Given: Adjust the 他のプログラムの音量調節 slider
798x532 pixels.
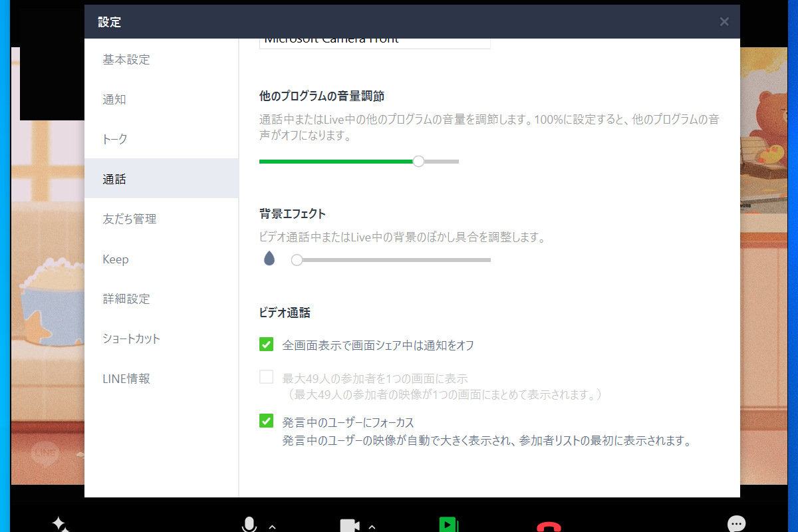Looking at the screenshot, I should [418, 161].
